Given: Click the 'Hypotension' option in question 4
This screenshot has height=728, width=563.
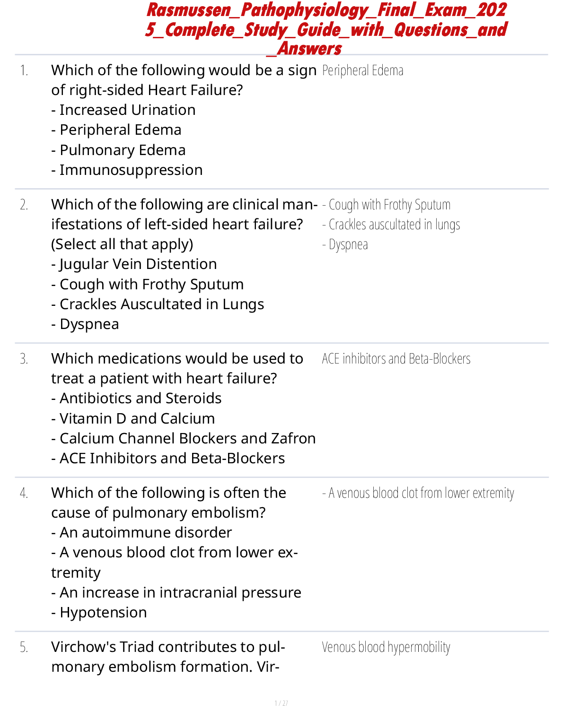Looking at the screenshot, I should (99, 613).
